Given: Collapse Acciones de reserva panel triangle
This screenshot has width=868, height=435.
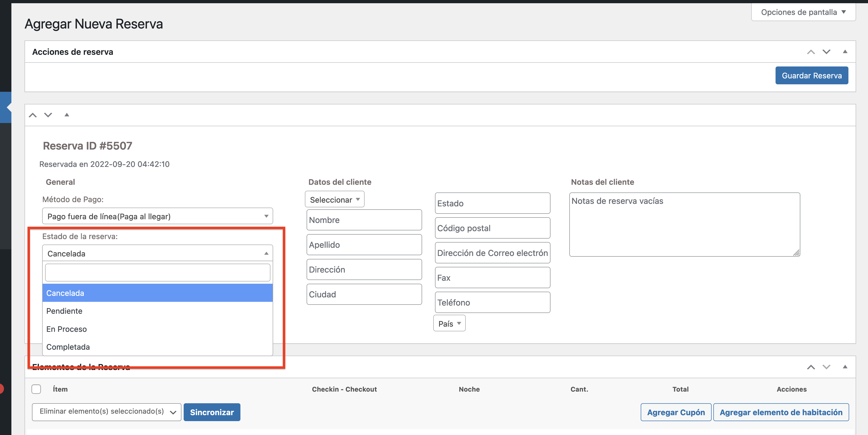Looking at the screenshot, I should (x=845, y=52).
